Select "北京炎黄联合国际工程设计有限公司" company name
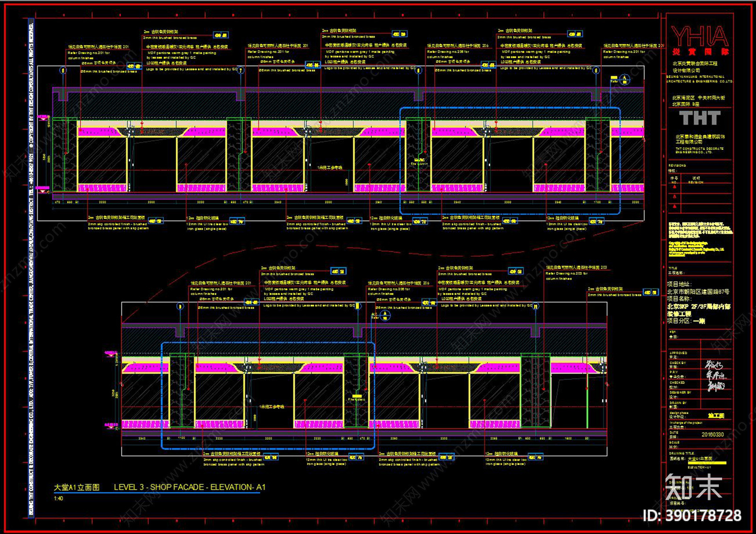 tap(695, 67)
